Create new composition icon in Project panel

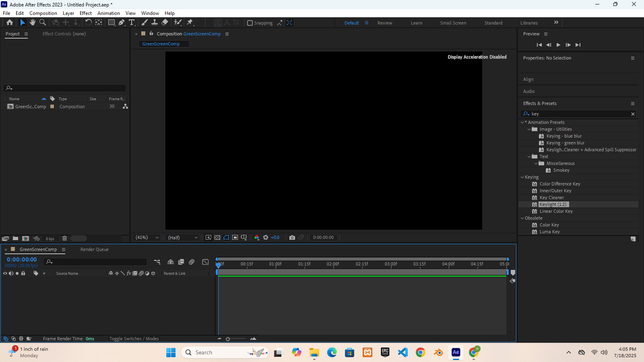(25, 239)
